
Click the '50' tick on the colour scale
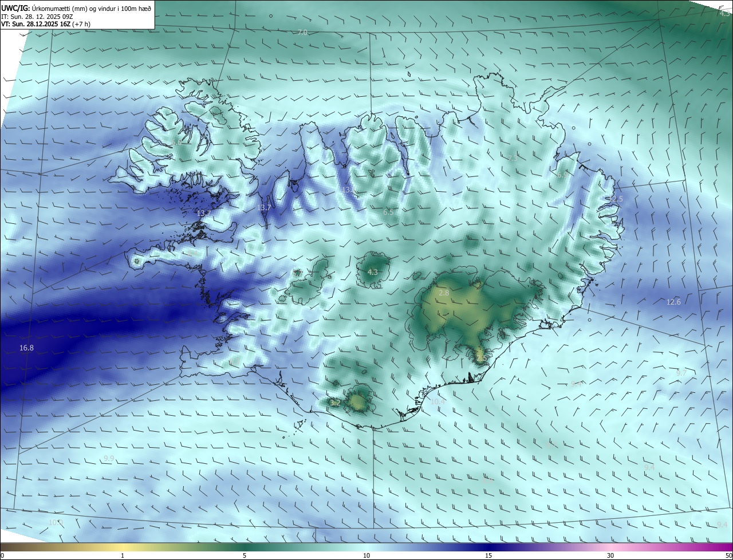pos(728,555)
